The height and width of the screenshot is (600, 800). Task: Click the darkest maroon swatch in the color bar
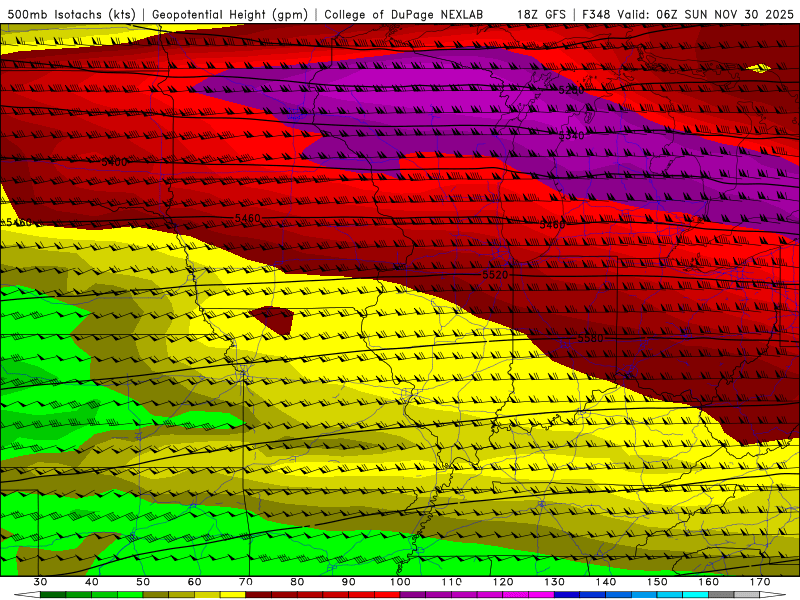coord(259,595)
